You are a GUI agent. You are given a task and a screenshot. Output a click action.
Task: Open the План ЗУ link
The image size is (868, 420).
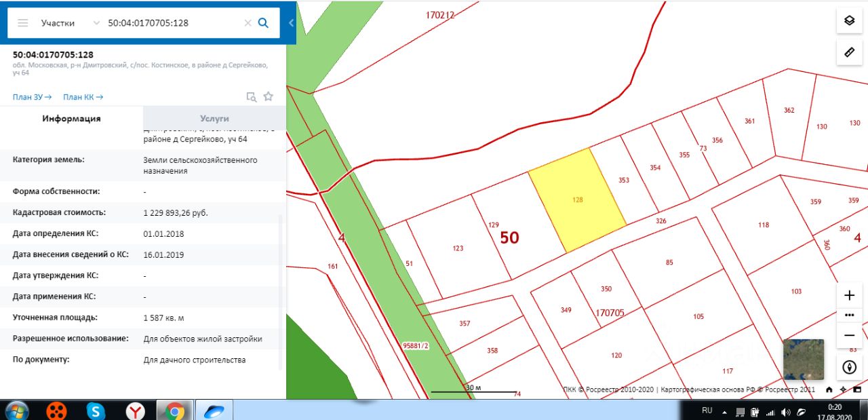point(32,97)
